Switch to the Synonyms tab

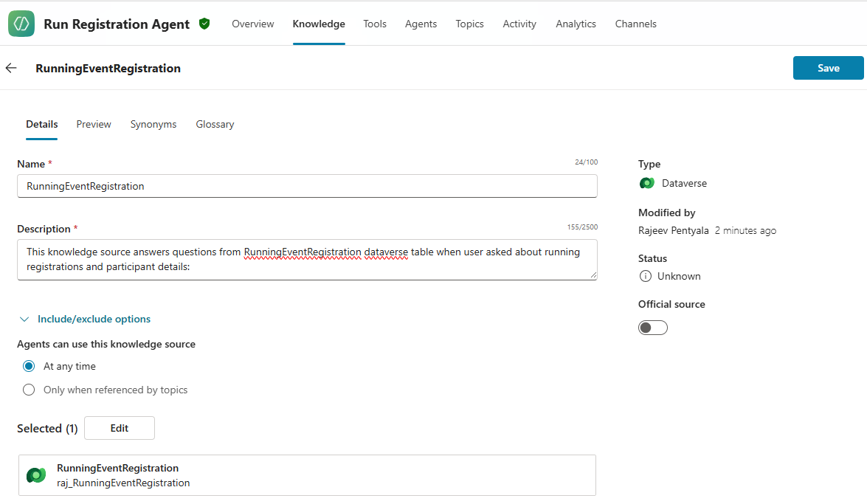153,124
